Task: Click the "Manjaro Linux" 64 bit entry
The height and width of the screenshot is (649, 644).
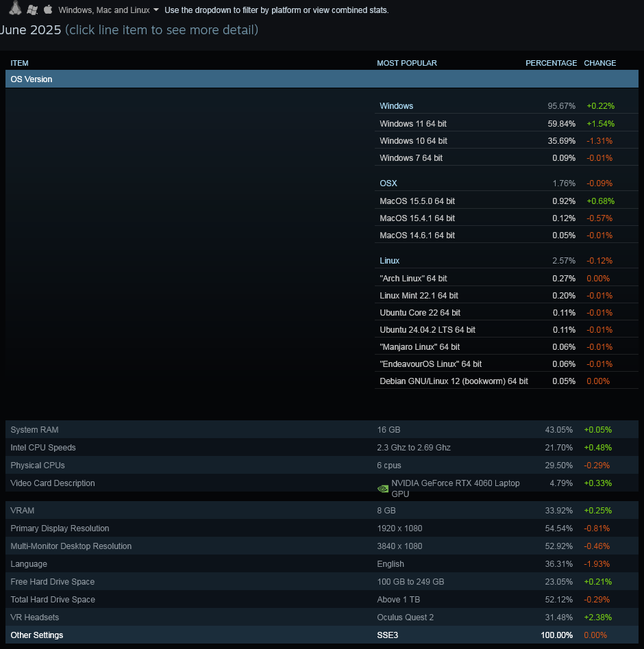Action: (x=419, y=347)
